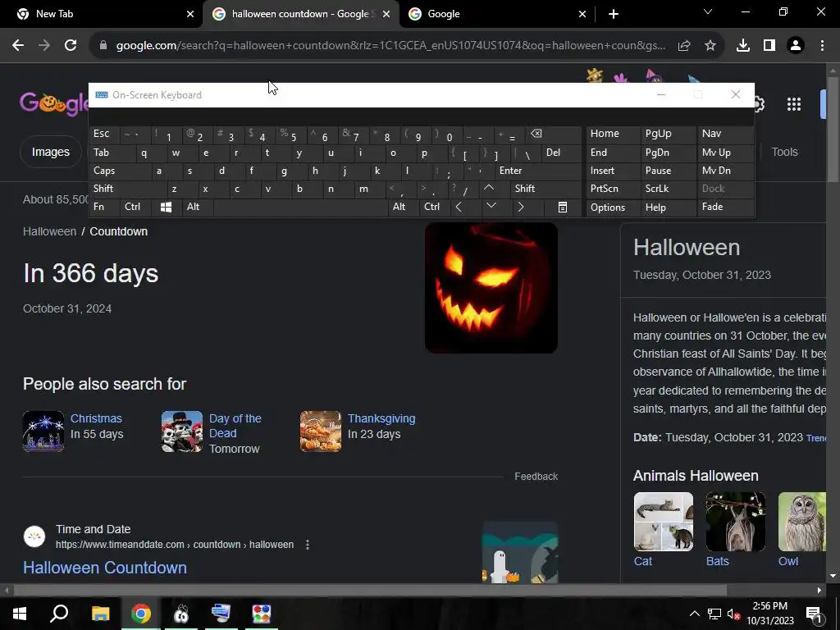Expand the Chrome tab search chevron

(x=708, y=12)
